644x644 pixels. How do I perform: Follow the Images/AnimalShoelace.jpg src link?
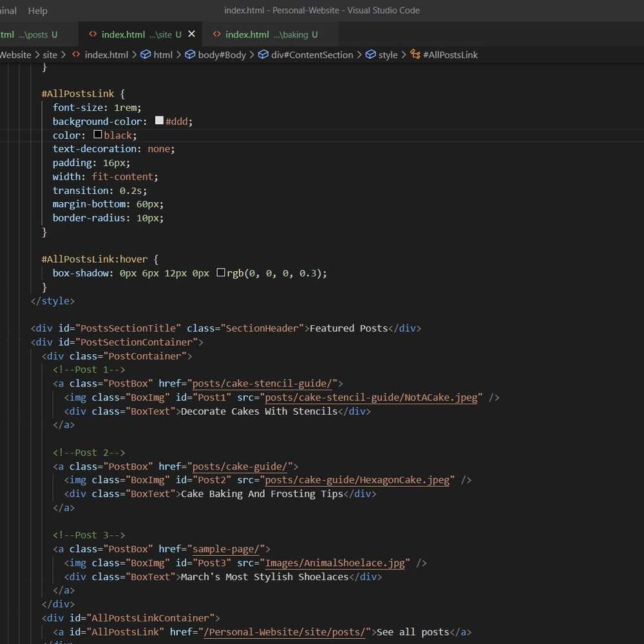pyautogui.click(x=336, y=563)
